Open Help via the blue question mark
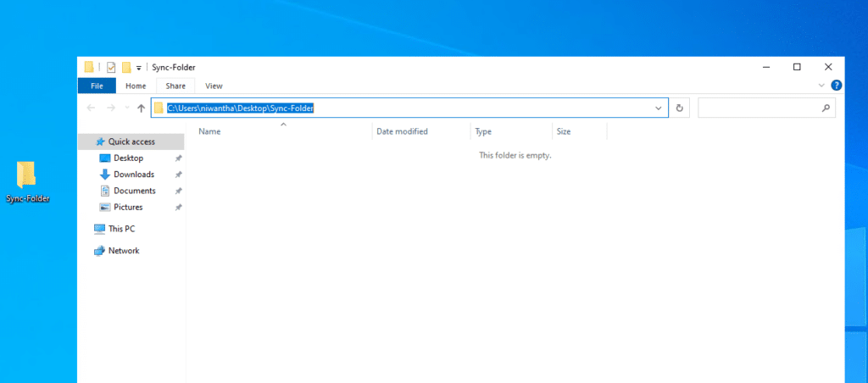The image size is (868, 383). pyautogui.click(x=836, y=86)
